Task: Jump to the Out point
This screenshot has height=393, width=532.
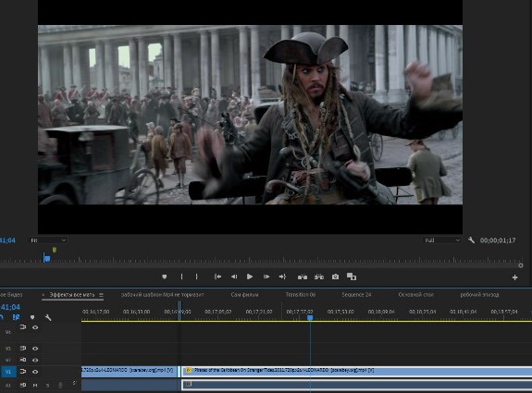Action: [282, 277]
